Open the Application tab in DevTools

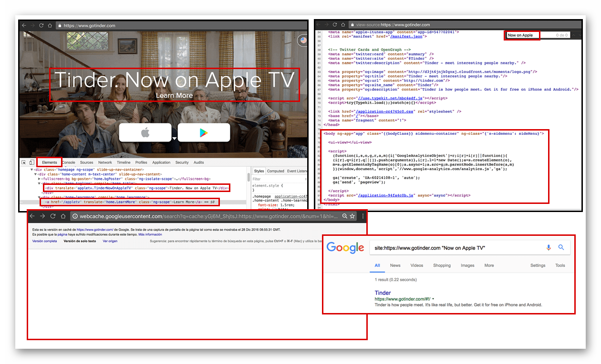[x=161, y=162]
